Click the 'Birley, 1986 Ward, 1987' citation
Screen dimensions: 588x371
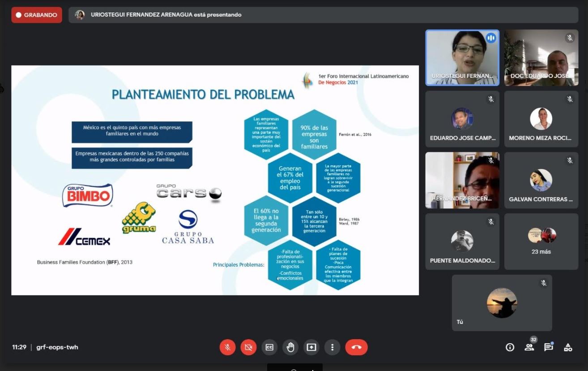(349, 221)
